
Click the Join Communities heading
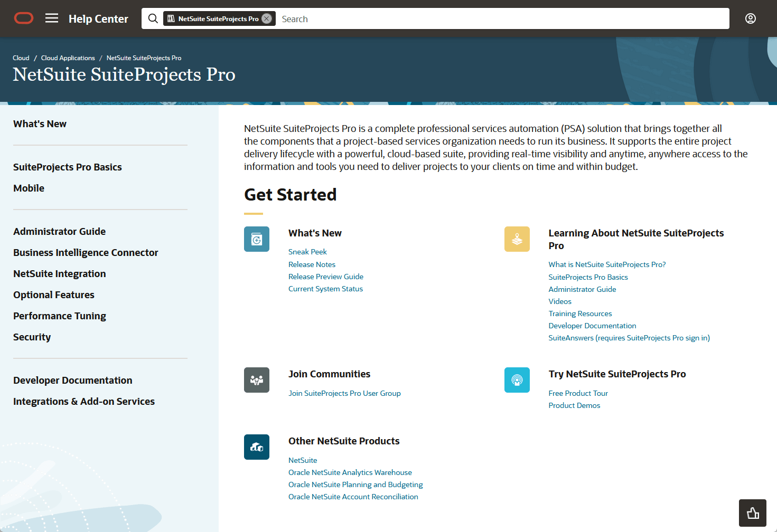pyautogui.click(x=329, y=374)
